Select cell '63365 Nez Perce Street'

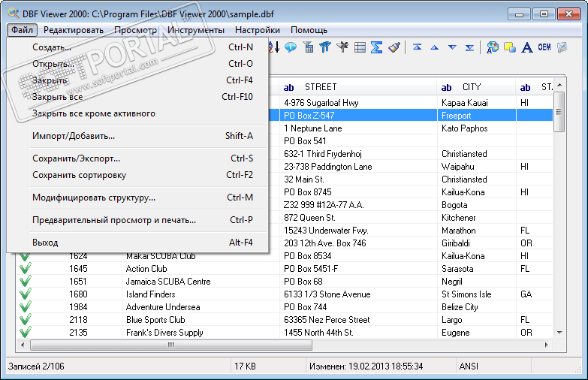[358, 320]
